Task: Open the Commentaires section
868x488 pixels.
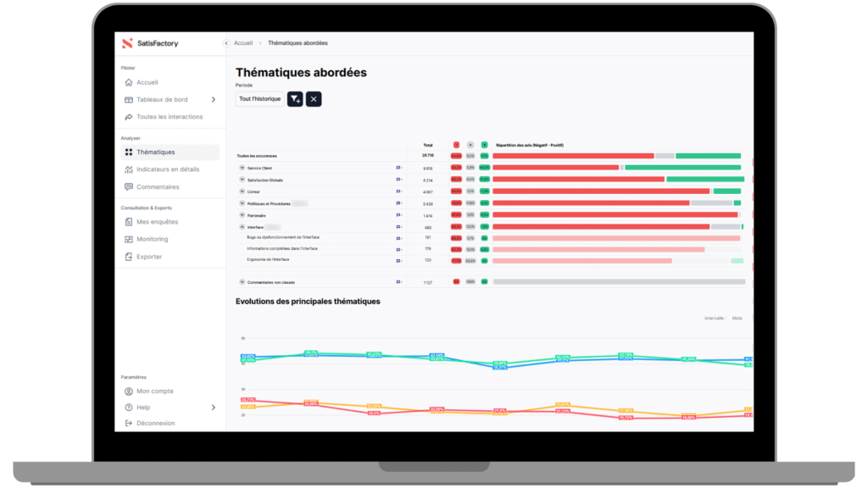Action: click(161, 186)
